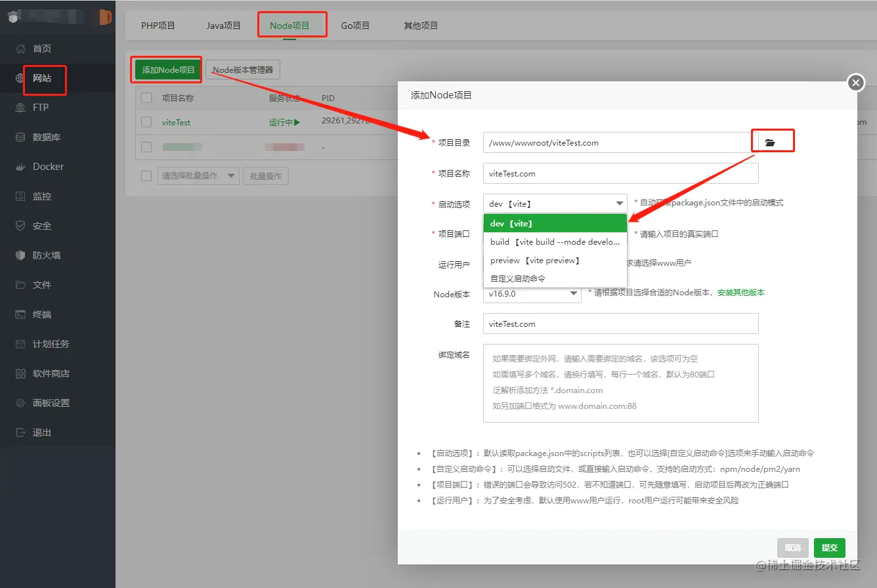Choose the build【vite build --mode】 option
This screenshot has height=588, width=877.
[x=555, y=241]
